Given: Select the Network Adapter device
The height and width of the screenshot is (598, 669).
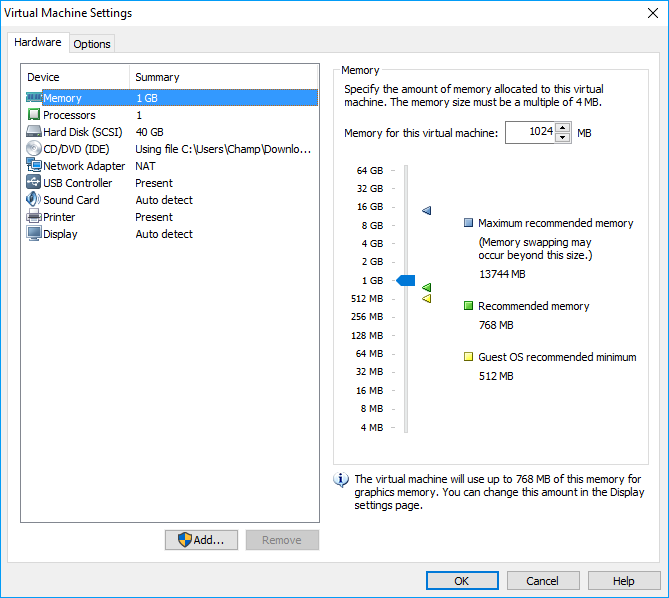Looking at the screenshot, I should [172, 166].
